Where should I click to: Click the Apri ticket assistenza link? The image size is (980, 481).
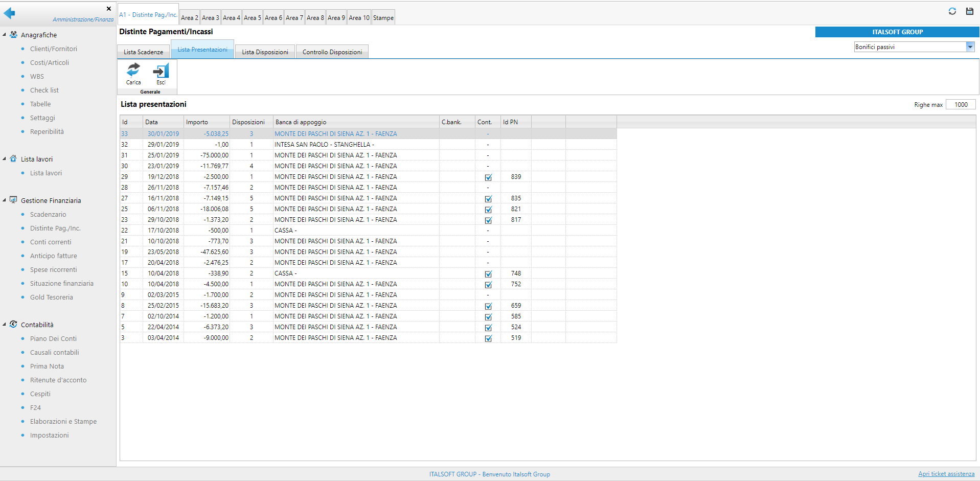click(x=946, y=474)
